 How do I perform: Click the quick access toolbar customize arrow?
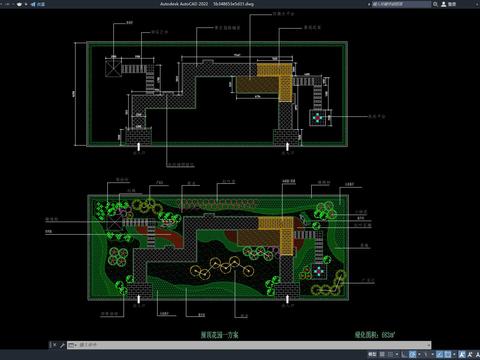(26, 4)
